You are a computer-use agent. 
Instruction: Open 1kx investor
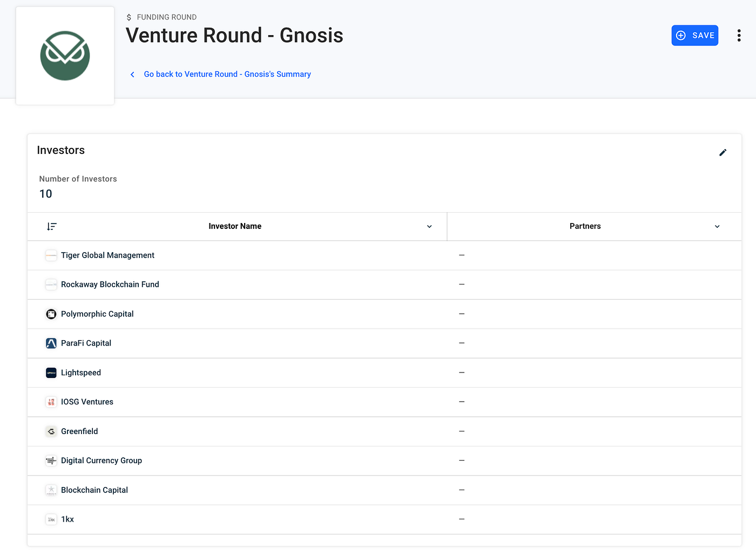67,519
